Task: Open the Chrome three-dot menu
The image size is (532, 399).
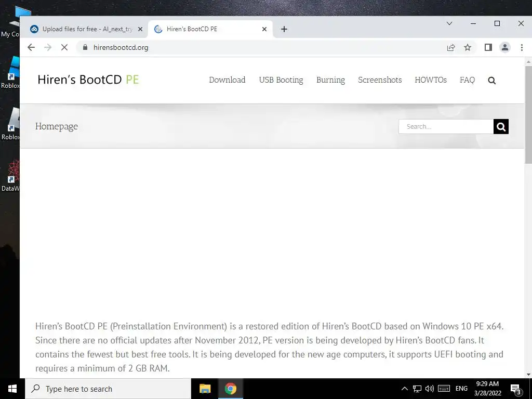Action: (x=522, y=47)
